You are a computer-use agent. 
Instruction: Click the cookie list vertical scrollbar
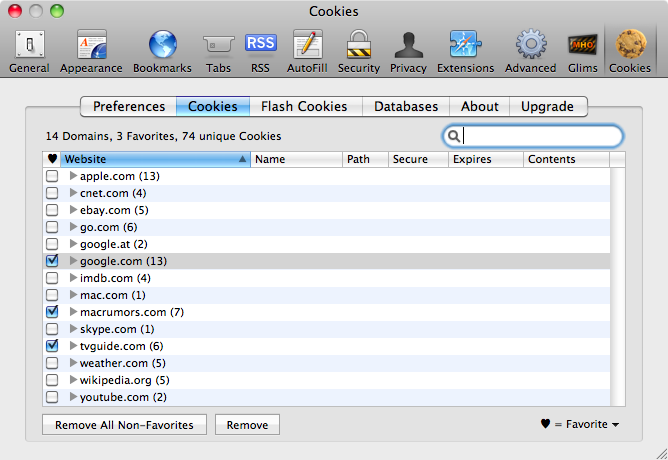tap(617, 287)
